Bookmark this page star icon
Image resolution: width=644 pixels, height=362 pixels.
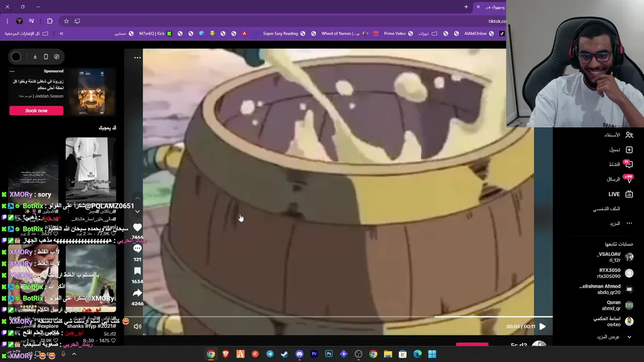66,21
